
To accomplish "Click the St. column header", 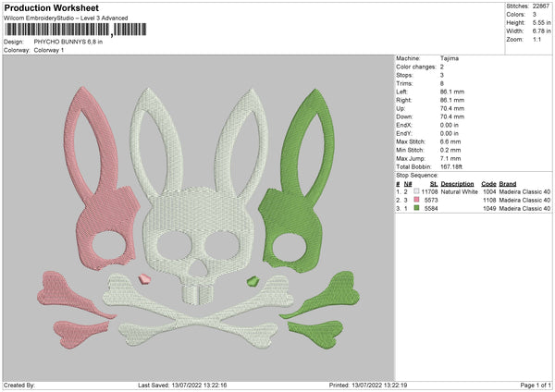I will point(434,184).
